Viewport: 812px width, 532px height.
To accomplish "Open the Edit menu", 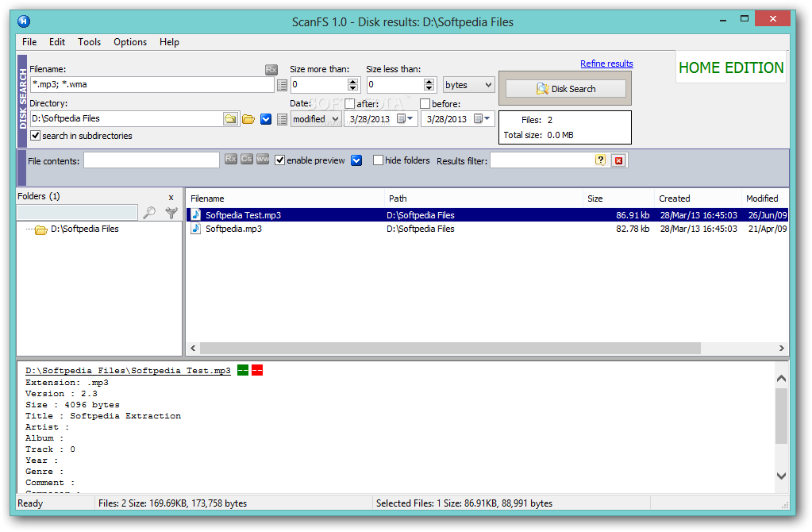I will pos(57,42).
